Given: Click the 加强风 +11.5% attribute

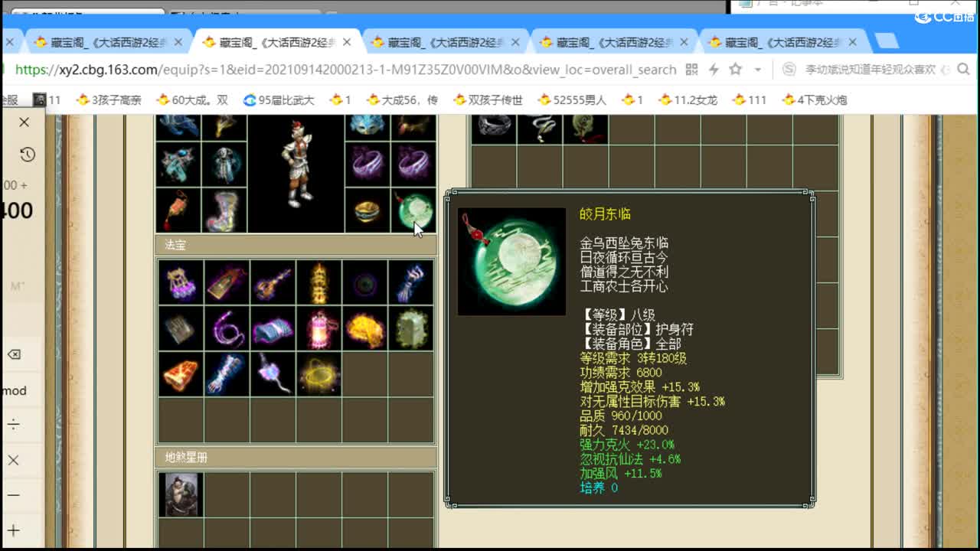Looking at the screenshot, I should tap(620, 474).
